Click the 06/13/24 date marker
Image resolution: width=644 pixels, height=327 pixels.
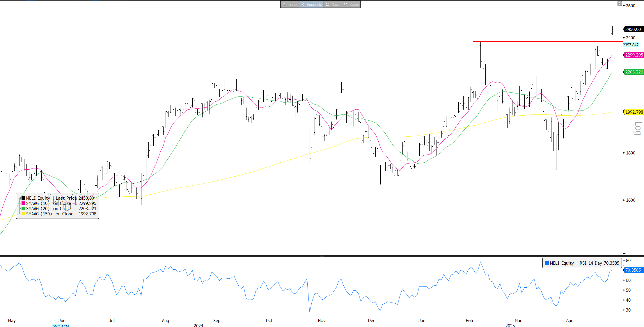[61, 326]
